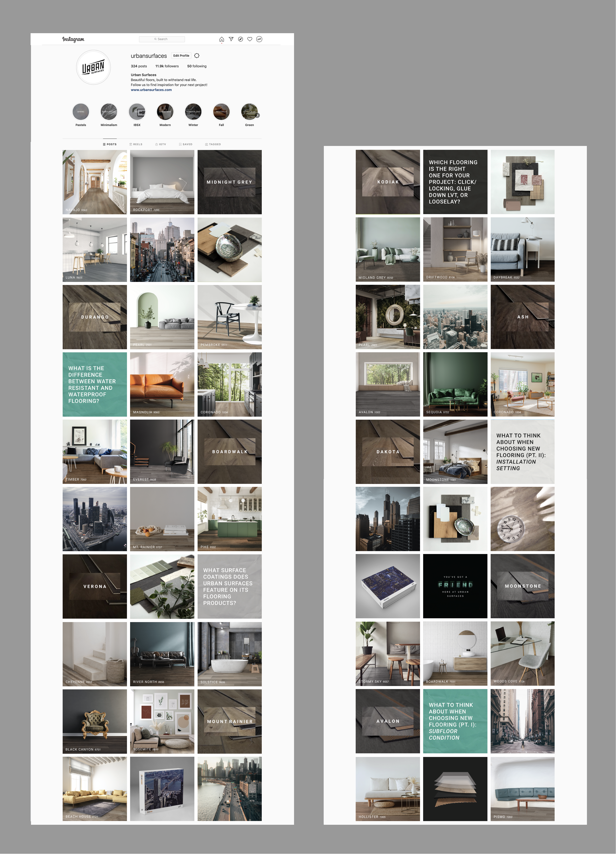Open the Minimalism story highlight
Screen dimensions: 616x856
coord(109,112)
